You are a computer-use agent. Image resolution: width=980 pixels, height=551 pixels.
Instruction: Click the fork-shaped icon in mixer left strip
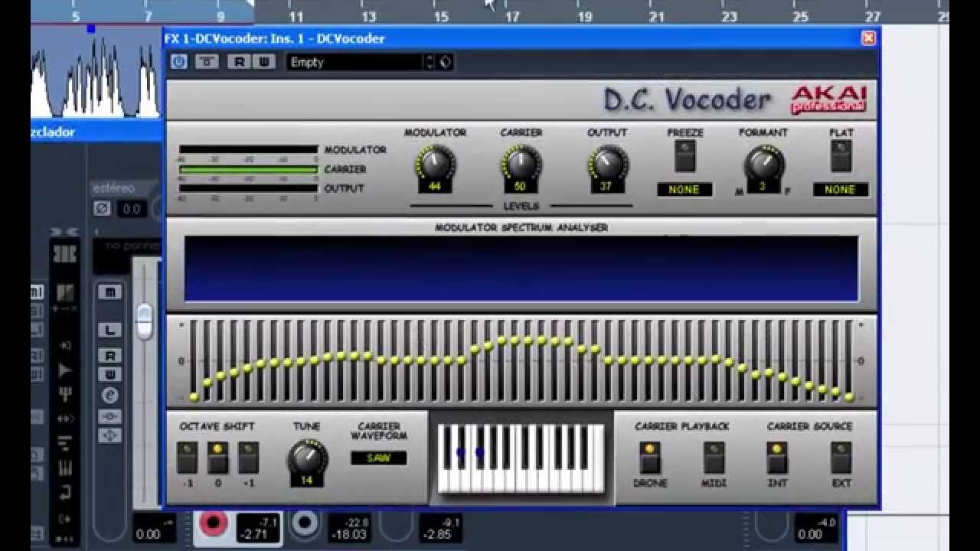pos(65,395)
